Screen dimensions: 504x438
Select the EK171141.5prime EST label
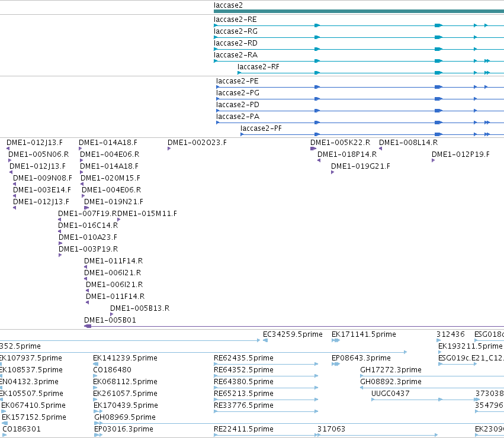point(364,335)
